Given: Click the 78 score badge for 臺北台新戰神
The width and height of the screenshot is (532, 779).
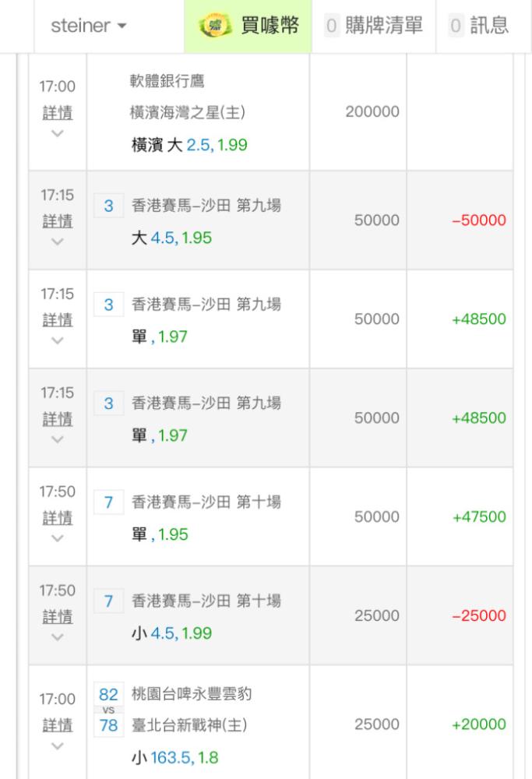Looking at the screenshot, I should pos(109,725).
